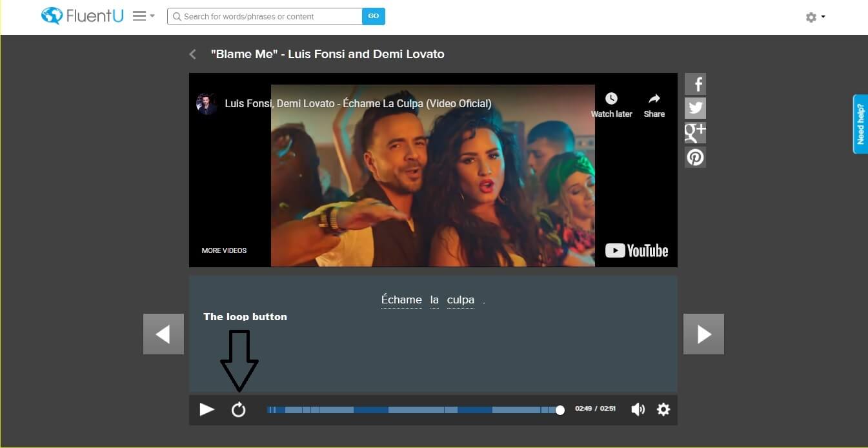Click the progress bar playhead handle

click(x=560, y=410)
